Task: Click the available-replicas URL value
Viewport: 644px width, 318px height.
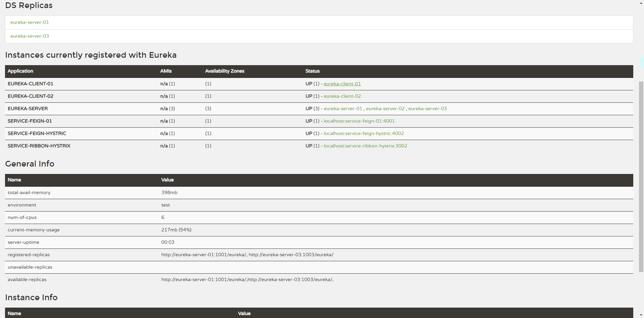Action: point(248,279)
